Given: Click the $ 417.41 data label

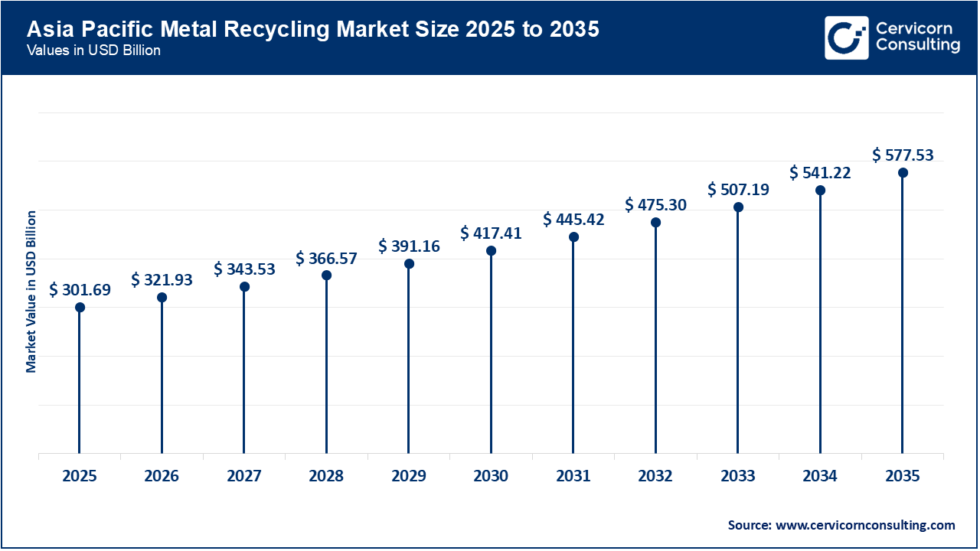Looking at the screenshot, I should coord(492,233).
